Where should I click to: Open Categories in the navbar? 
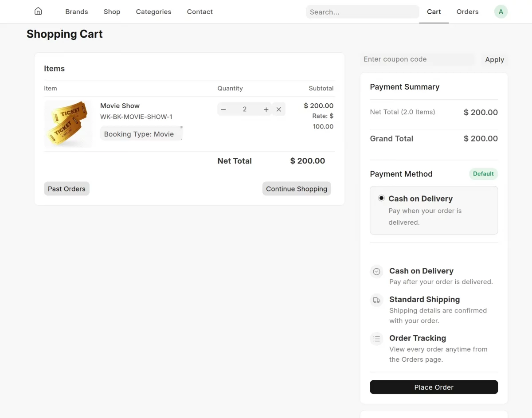[153, 12]
